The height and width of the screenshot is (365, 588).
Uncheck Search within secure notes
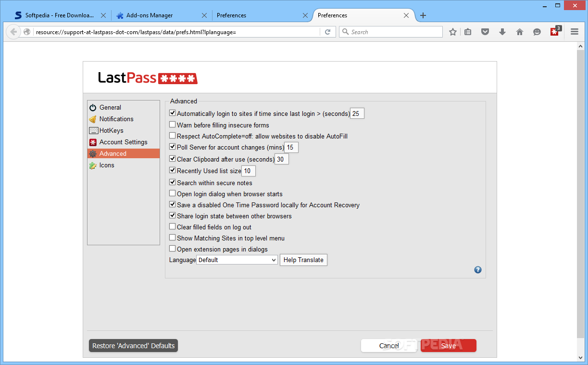tap(173, 182)
